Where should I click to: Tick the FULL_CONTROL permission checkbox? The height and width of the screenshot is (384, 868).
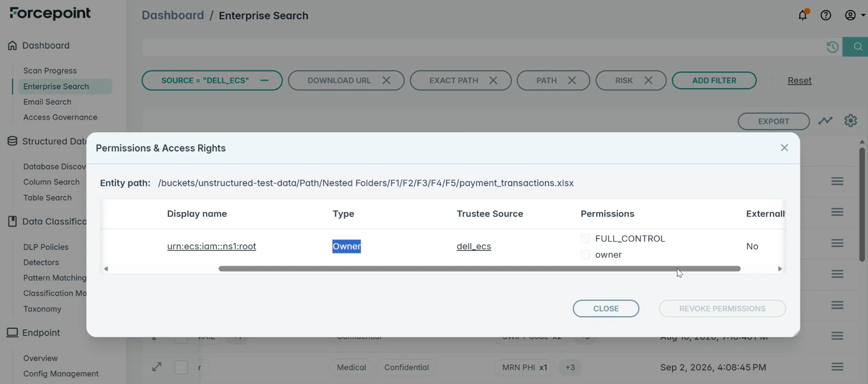click(x=585, y=238)
